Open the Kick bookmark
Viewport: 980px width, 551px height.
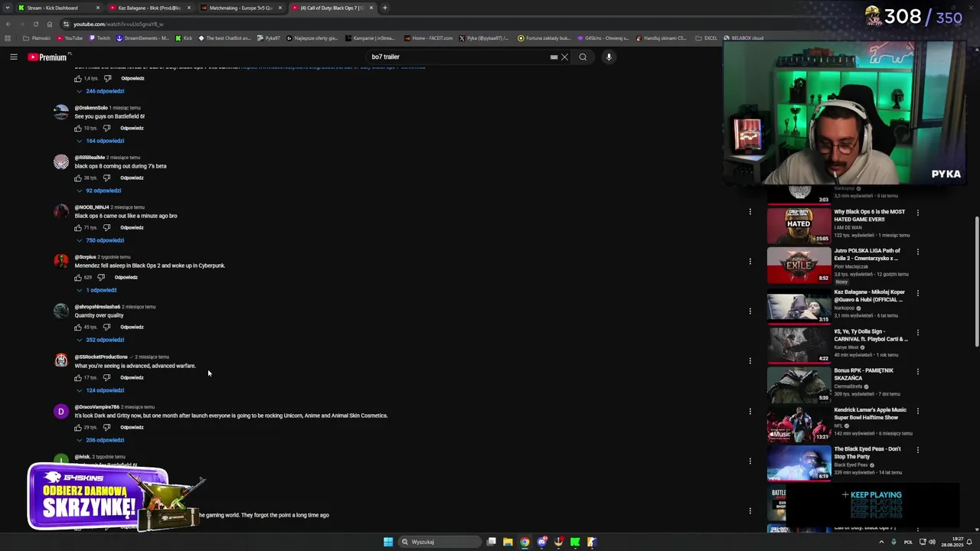click(184, 37)
